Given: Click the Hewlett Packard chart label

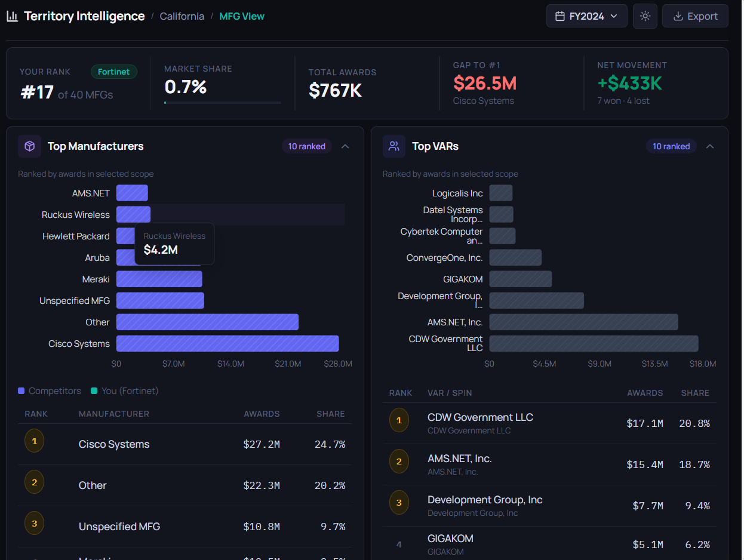Looking at the screenshot, I should [x=76, y=236].
